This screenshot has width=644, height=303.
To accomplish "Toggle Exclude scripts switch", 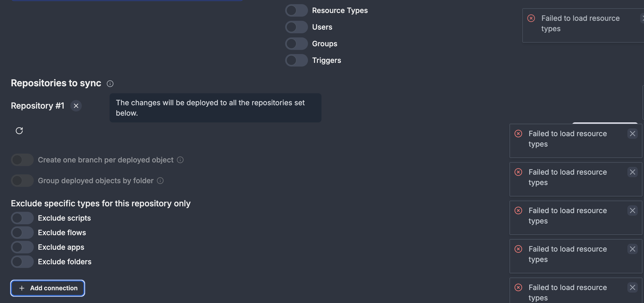I will (x=22, y=218).
